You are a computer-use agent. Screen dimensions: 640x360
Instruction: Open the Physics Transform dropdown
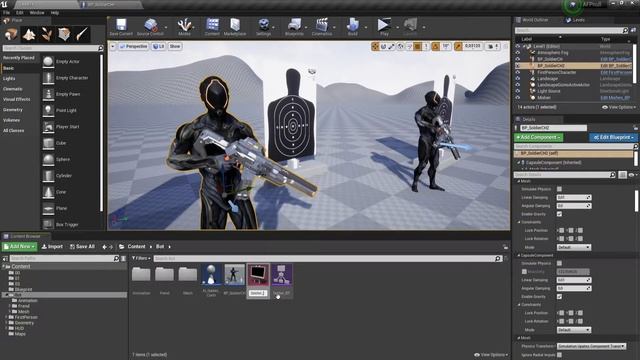tap(591, 346)
